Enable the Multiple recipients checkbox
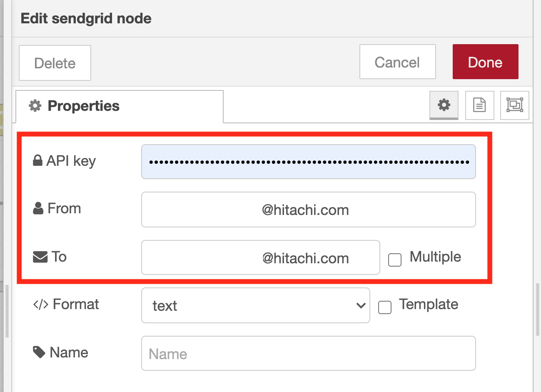Image resolution: width=541 pixels, height=392 pixels. point(394,260)
